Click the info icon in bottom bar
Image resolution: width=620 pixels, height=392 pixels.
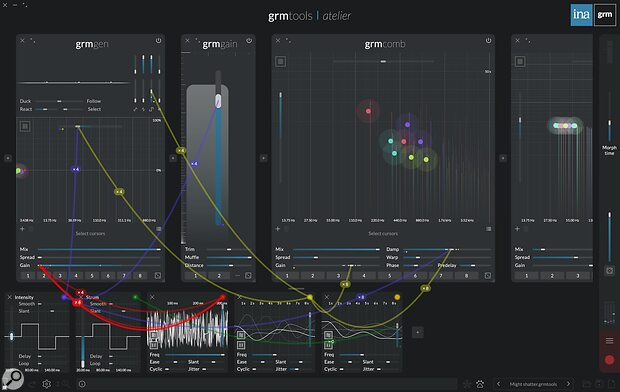[x=82, y=384]
